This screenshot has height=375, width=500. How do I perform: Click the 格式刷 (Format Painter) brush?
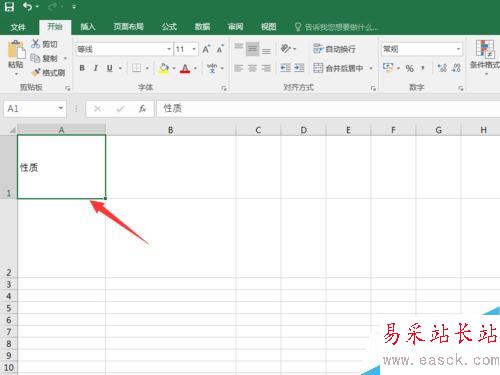click(48, 72)
